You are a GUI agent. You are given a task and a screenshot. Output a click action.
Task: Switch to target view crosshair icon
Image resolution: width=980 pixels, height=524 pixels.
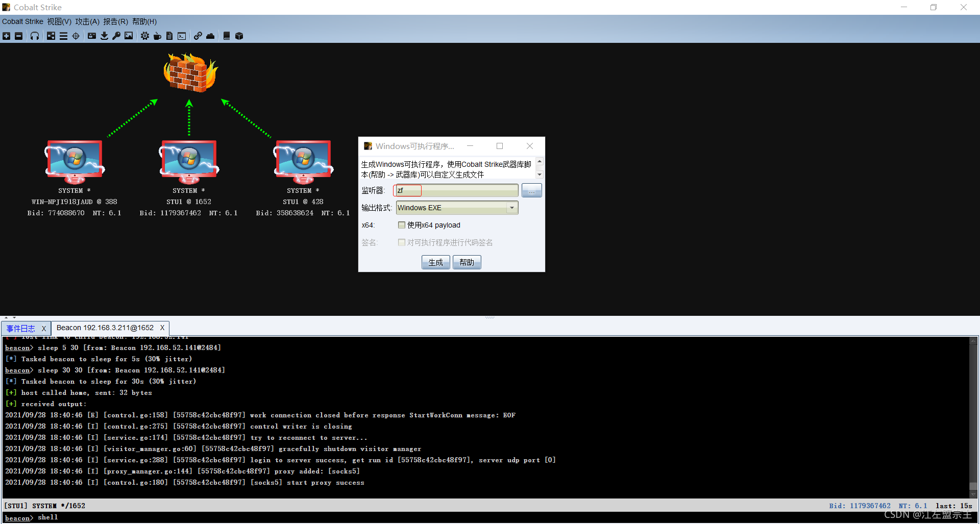pos(76,36)
